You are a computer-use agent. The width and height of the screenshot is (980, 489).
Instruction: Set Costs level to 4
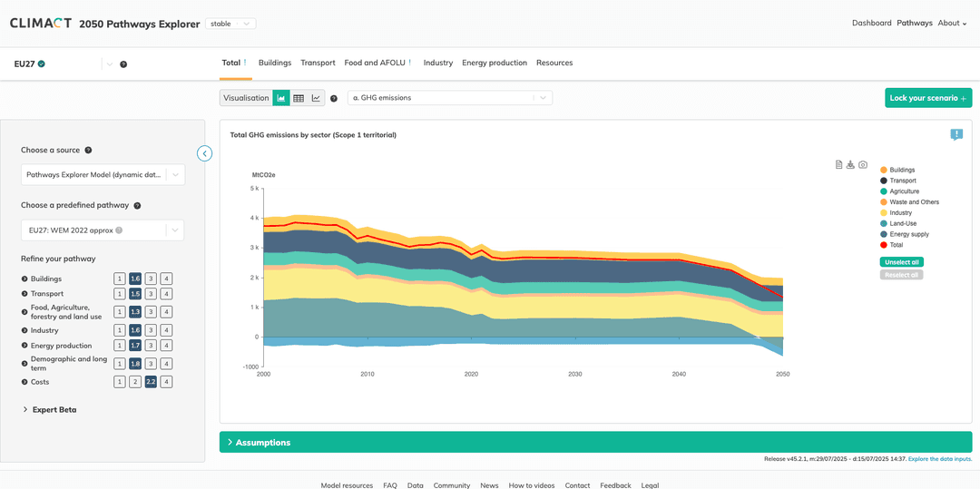tap(166, 382)
